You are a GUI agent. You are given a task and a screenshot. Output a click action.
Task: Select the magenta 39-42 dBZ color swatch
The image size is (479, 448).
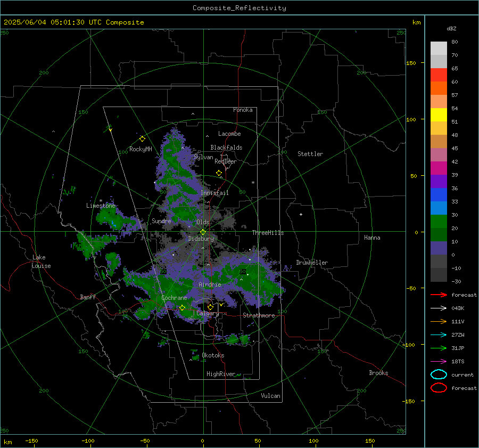[439, 168]
